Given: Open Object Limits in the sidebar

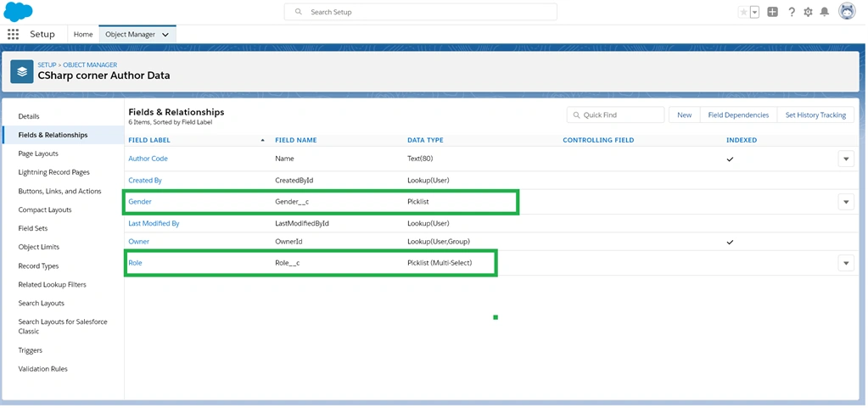Looking at the screenshot, I should point(39,247).
